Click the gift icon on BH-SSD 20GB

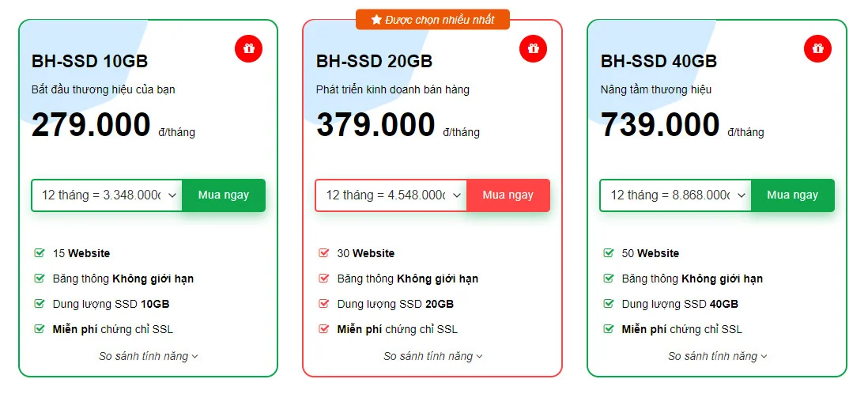pyautogui.click(x=533, y=48)
